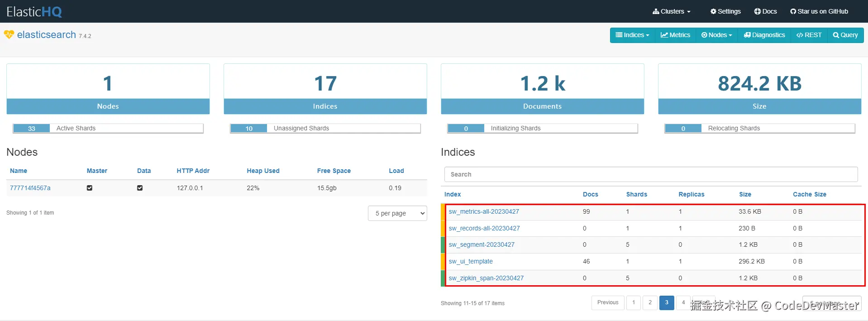Open the REST toolbar item

tap(809, 35)
